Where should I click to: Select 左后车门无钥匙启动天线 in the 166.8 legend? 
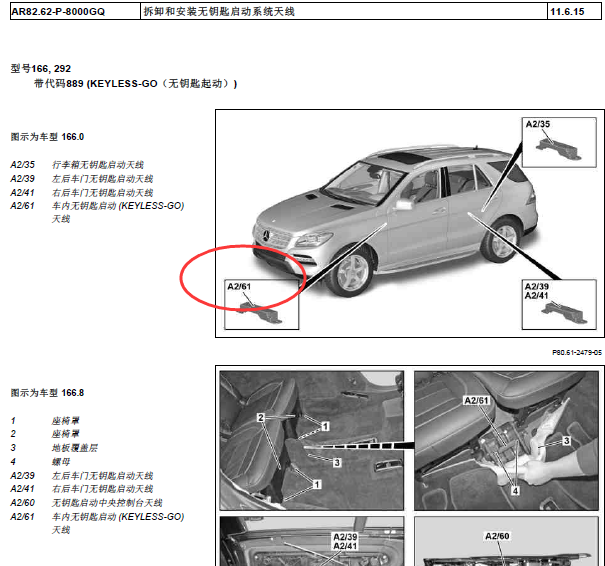point(103,476)
